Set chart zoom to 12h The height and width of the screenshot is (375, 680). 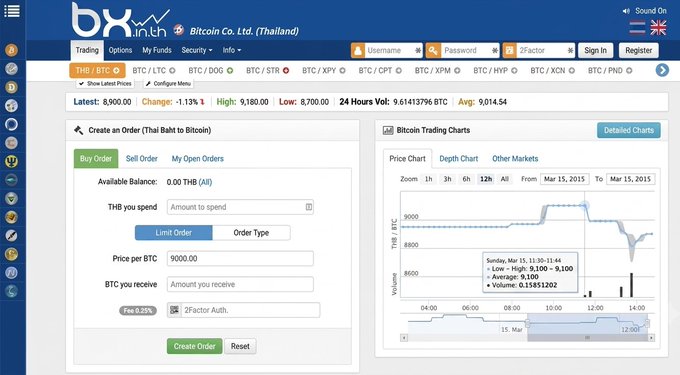pyautogui.click(x=486, y=179)
